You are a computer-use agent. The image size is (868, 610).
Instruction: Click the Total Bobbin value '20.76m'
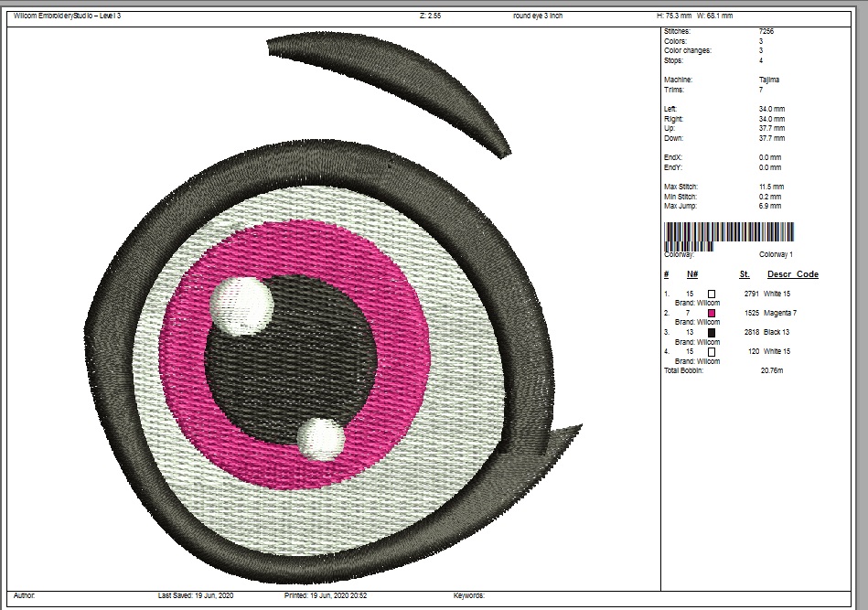[x=772, y=370]
